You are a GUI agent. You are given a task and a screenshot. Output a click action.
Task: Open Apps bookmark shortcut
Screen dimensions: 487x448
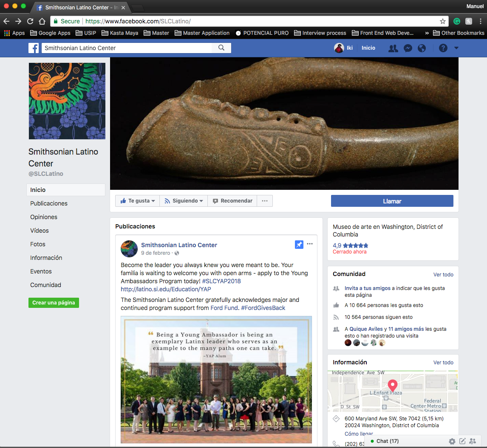pyautogui.click(x=14, y=33)
